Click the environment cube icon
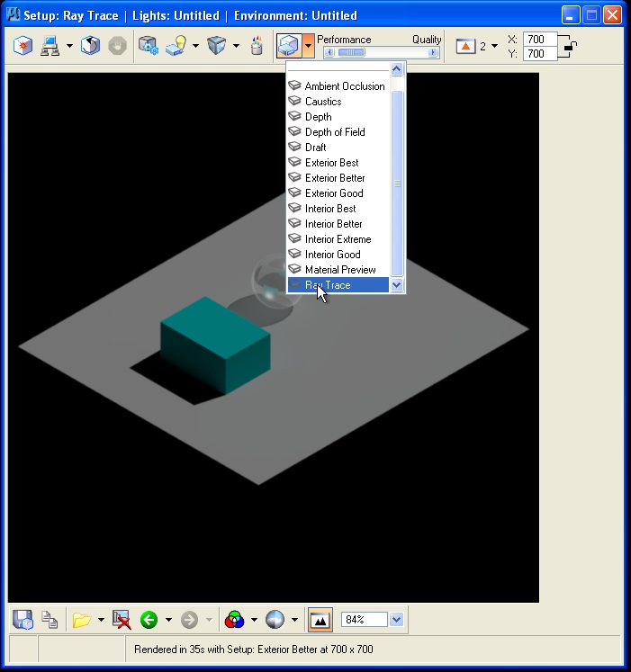 [x=217, y=46]
